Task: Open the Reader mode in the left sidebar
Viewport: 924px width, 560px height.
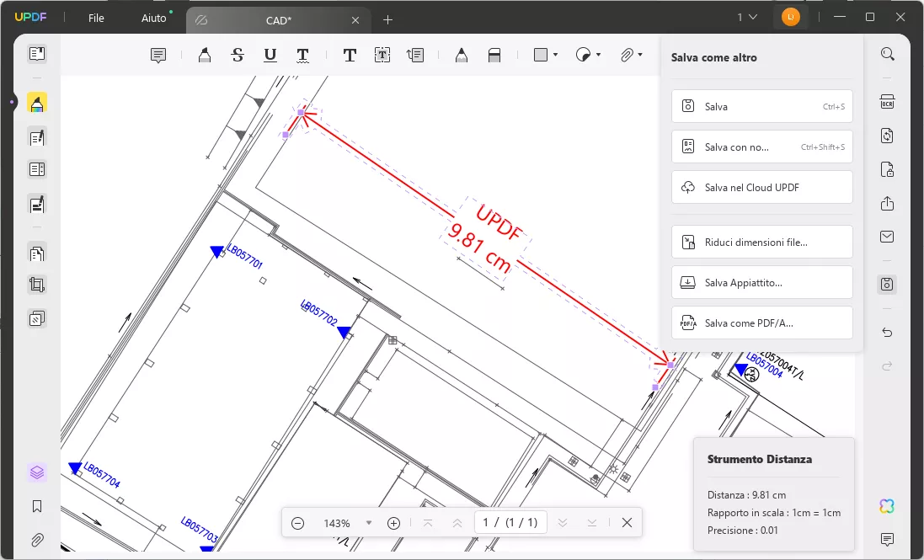Action: click(36, 54)
